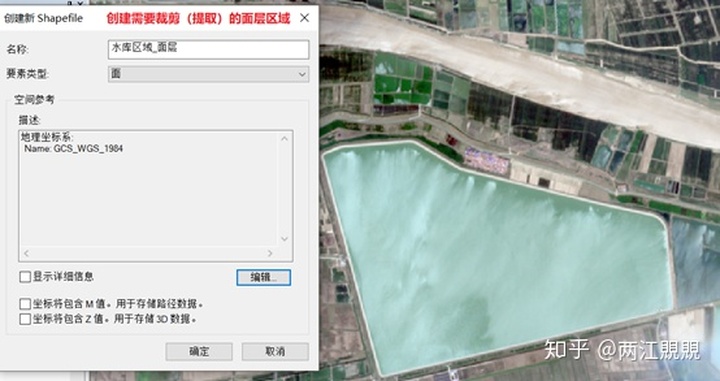Cancel with the 取消 button
The width and height of the screenshot is (720, 381).
tap(275, 352)
